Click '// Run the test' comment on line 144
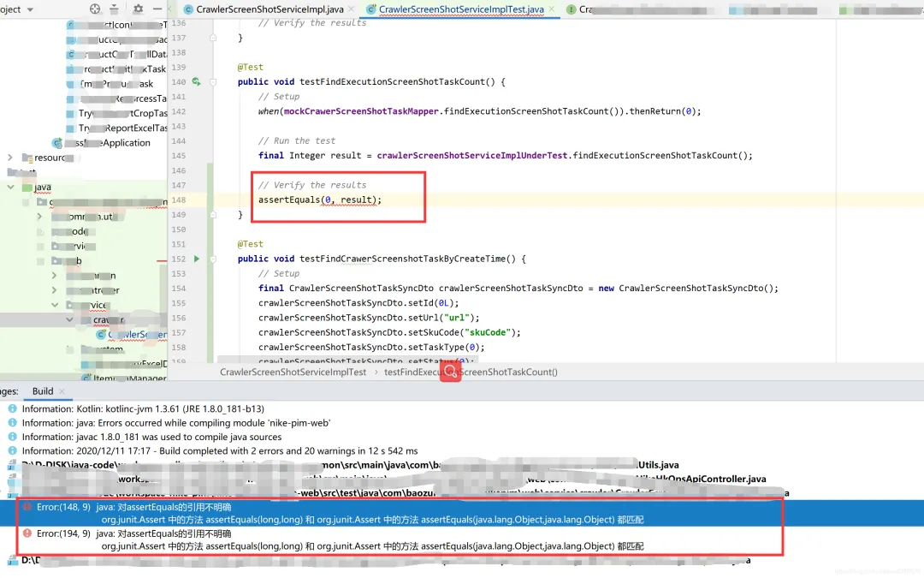 (297, 141)
